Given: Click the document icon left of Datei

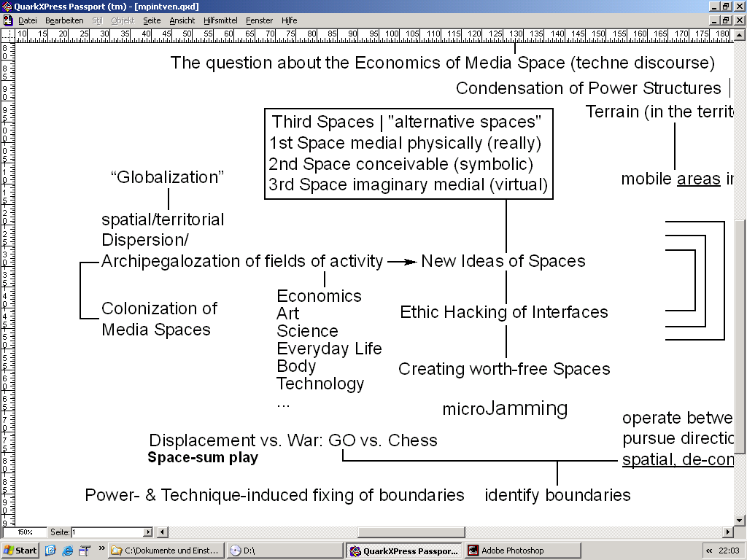Looking at the screenshot, I should click(x=7, y=20).
